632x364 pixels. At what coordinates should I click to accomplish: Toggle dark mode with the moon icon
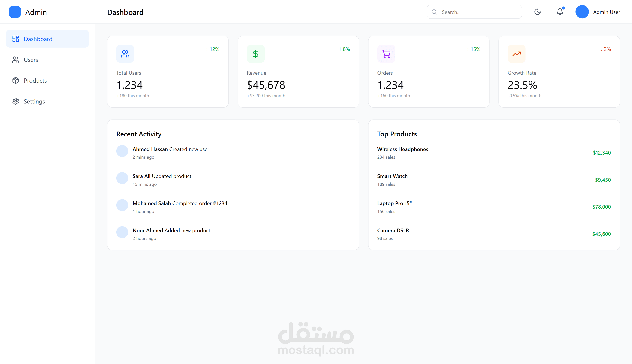(537, 12)
